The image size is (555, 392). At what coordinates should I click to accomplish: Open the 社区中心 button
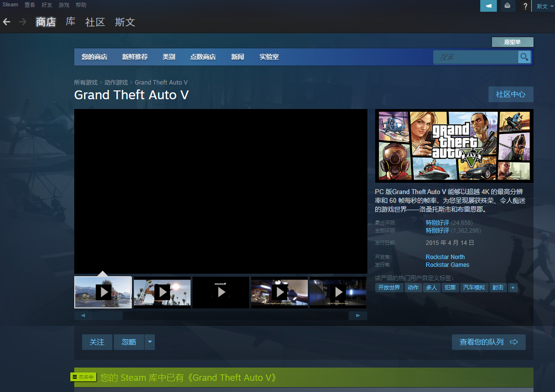511,94
